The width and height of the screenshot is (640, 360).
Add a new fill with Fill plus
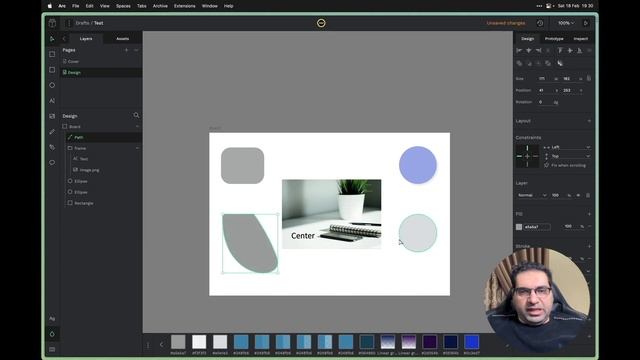coord(589,214)
